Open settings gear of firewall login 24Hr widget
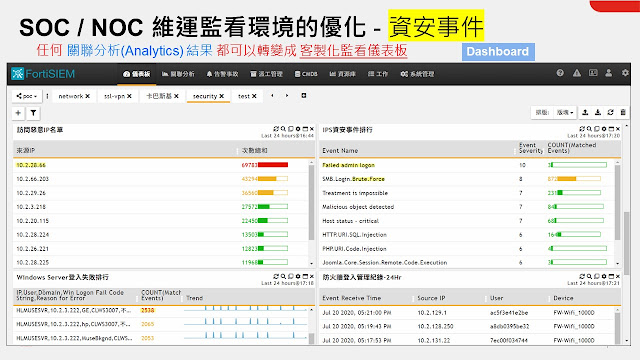 click(x=604, y=276)
